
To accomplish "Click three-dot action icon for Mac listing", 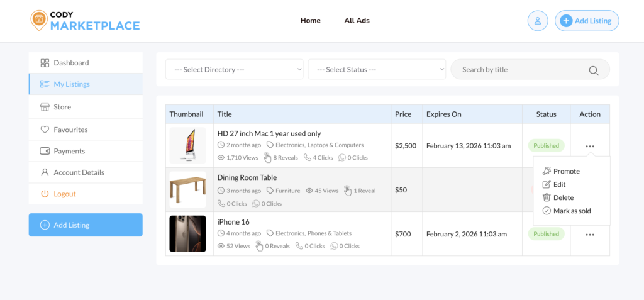I will point(589,146).
